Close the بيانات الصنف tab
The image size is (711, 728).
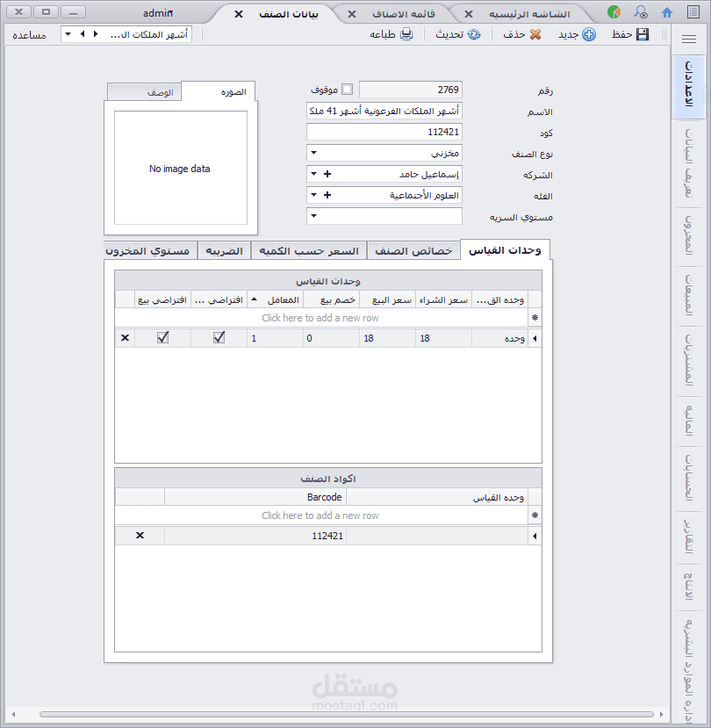(239, 14)
